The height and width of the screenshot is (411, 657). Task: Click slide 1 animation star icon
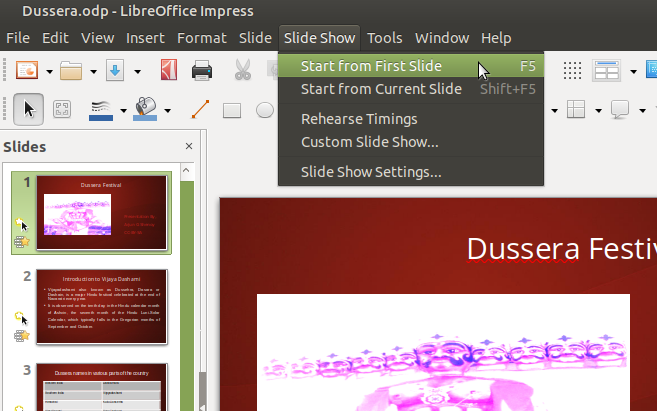pos(22,242)
